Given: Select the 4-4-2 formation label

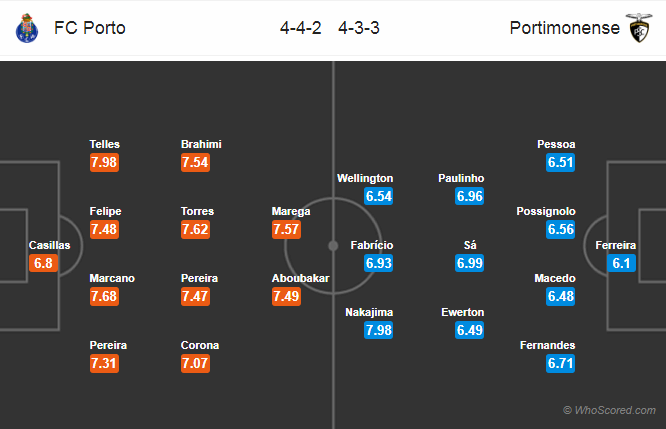Looking at the screenshot, I should click(x=300, y=28).
